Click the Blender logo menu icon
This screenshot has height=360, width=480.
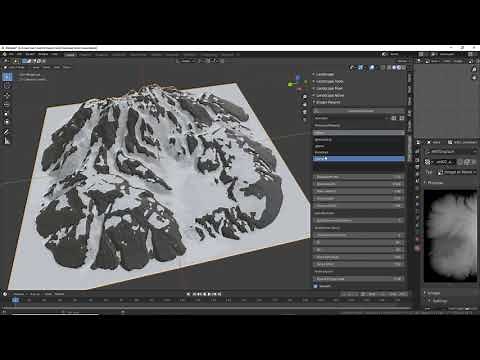click(5, 54)
